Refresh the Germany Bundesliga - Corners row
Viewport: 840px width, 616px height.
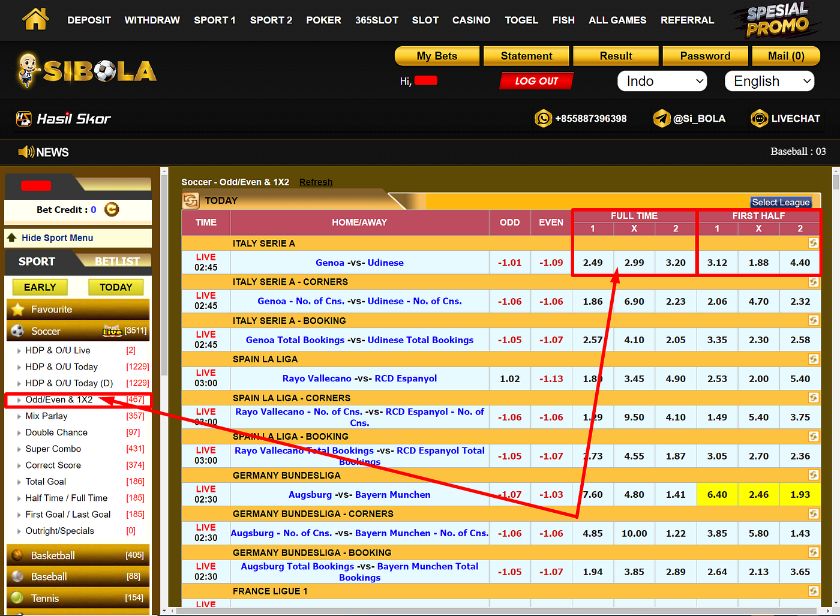(x=814, y=514)
